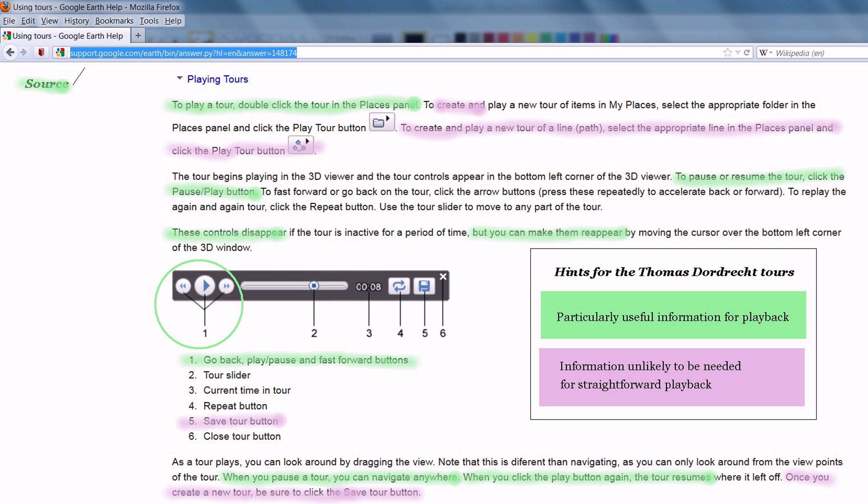Open the Edit menu
The width and height of the screenshot is (868, 504).
pos(28,21)
